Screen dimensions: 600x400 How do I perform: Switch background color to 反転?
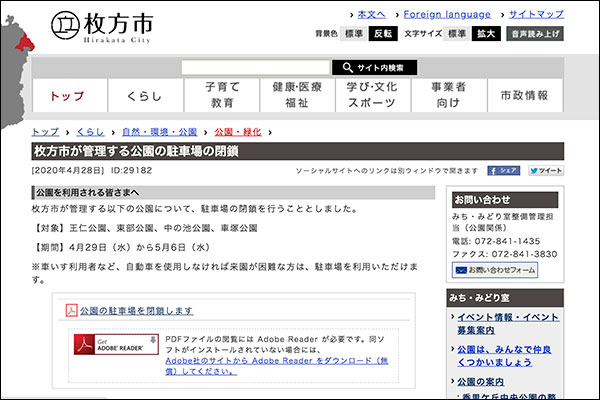click(383, 33)
